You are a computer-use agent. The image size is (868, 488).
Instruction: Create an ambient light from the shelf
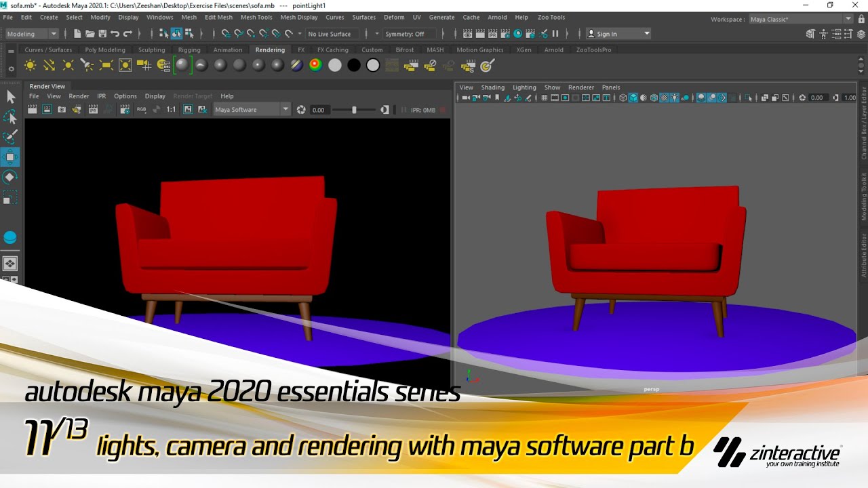point(30,65)
